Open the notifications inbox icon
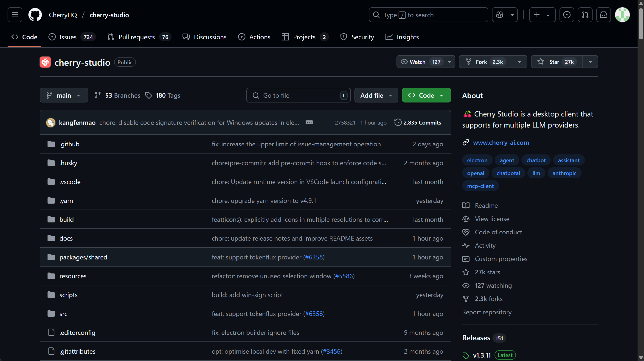This screenshot has width=644, height=361. [604, 15]
